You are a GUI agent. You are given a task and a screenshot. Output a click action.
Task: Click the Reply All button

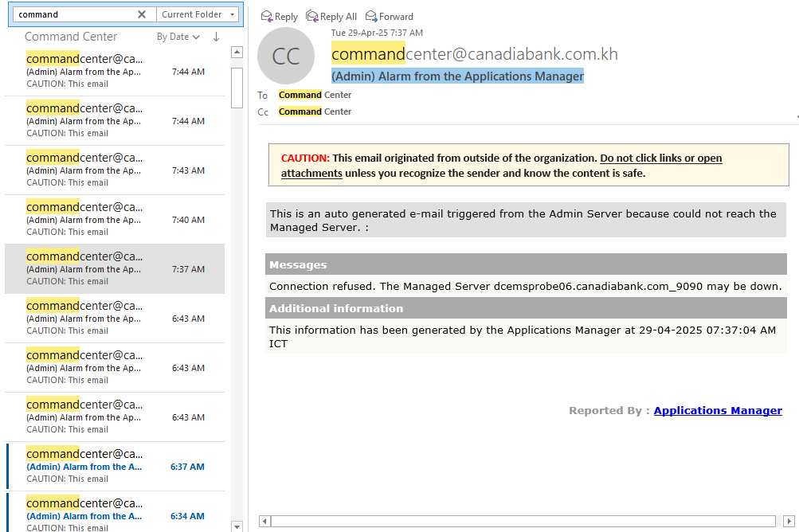click(331, 17)
